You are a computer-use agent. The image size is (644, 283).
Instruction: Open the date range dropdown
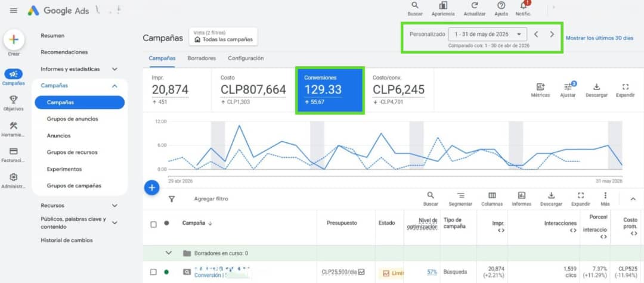pos(488,35)
